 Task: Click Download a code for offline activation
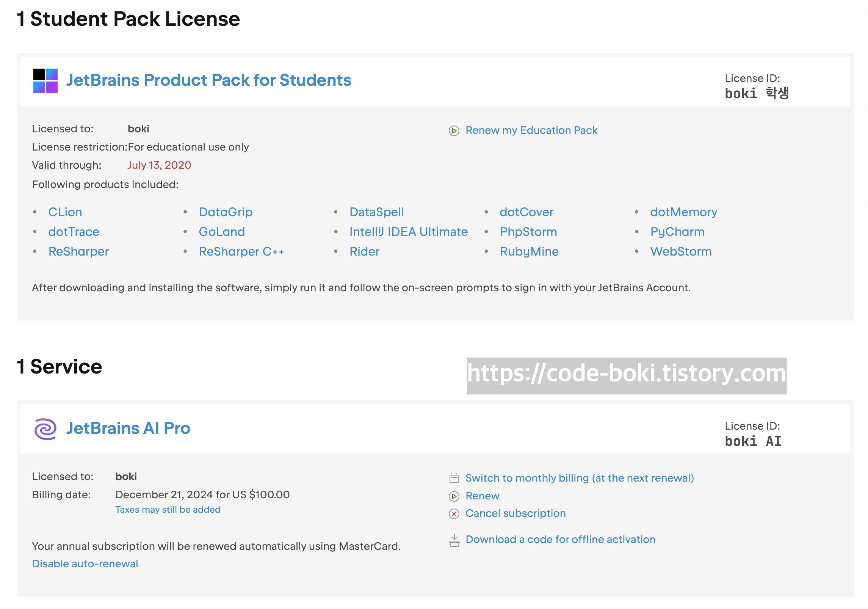point(560,540)
